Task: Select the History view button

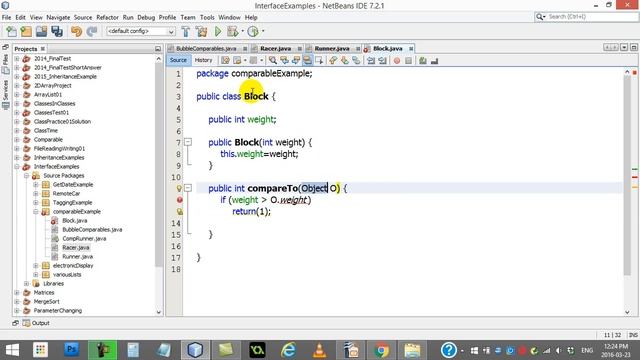Action: 203,60
